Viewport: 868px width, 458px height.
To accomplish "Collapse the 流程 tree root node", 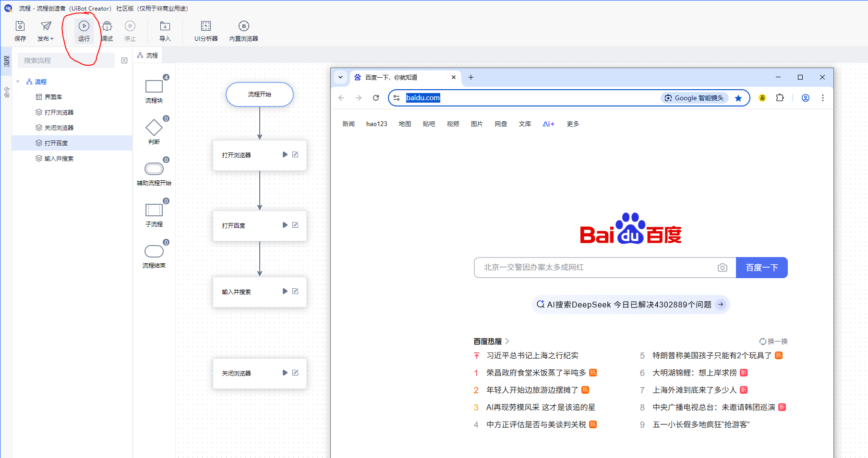I will 18,82.
